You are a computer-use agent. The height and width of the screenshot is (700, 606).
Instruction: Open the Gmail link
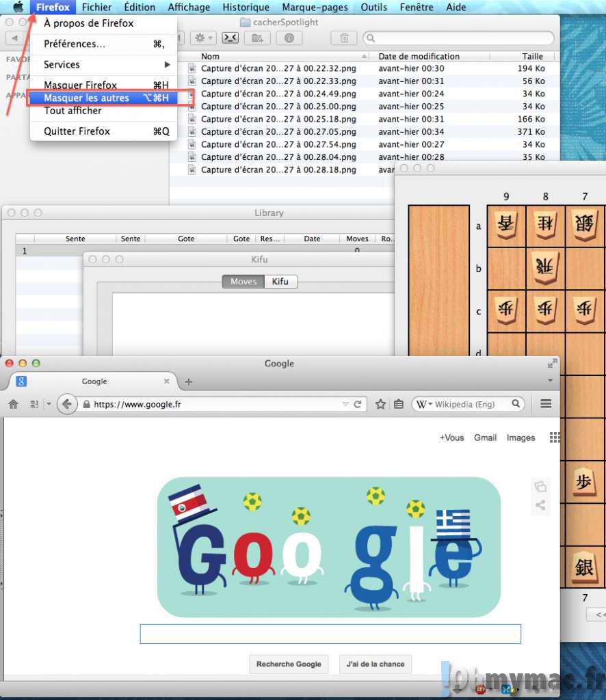pos(486,438)
